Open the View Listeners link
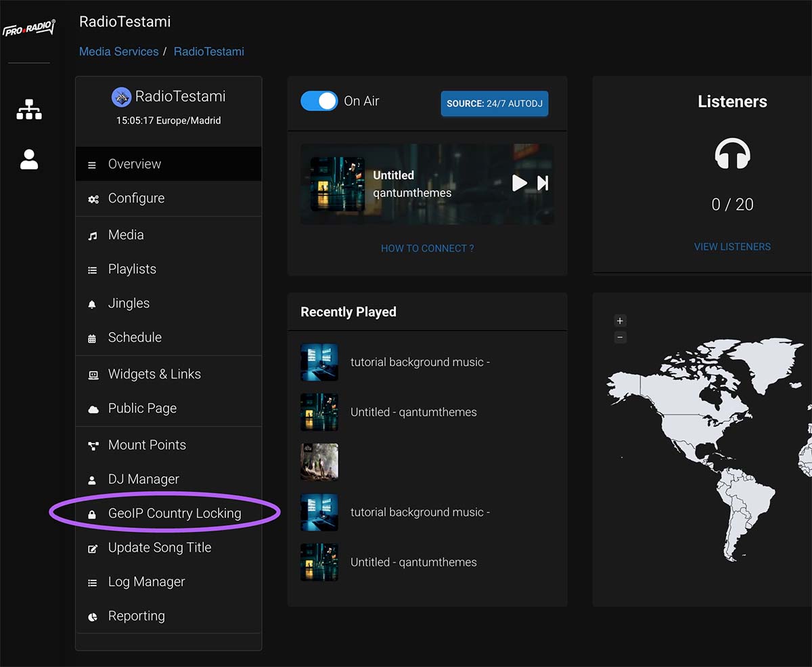The width and height of the screenshot is (812, 667). [732, 246]
